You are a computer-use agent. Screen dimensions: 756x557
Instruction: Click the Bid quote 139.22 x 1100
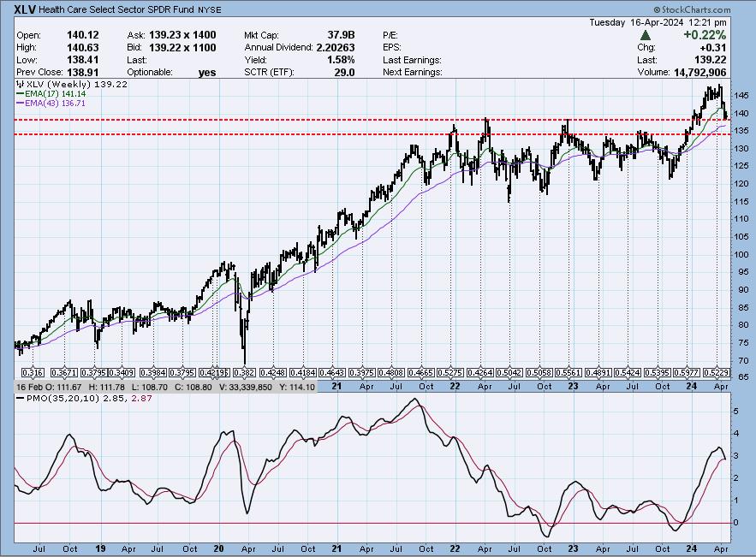tap(182, 47)
